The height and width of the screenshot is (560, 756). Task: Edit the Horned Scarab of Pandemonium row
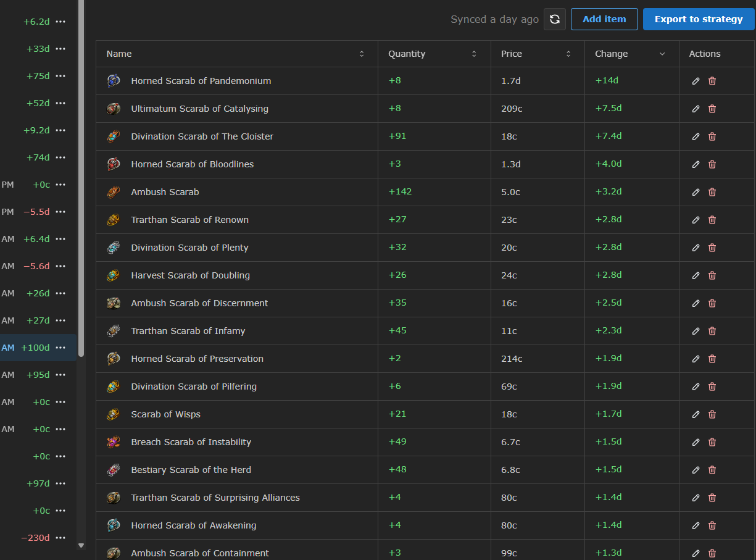696,81
